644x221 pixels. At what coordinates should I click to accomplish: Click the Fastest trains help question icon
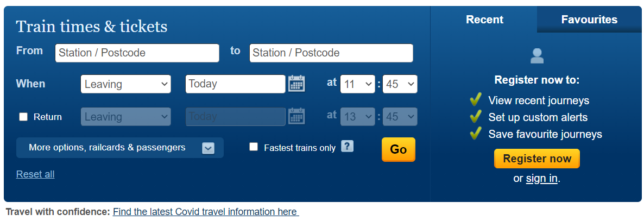point(348,146)
